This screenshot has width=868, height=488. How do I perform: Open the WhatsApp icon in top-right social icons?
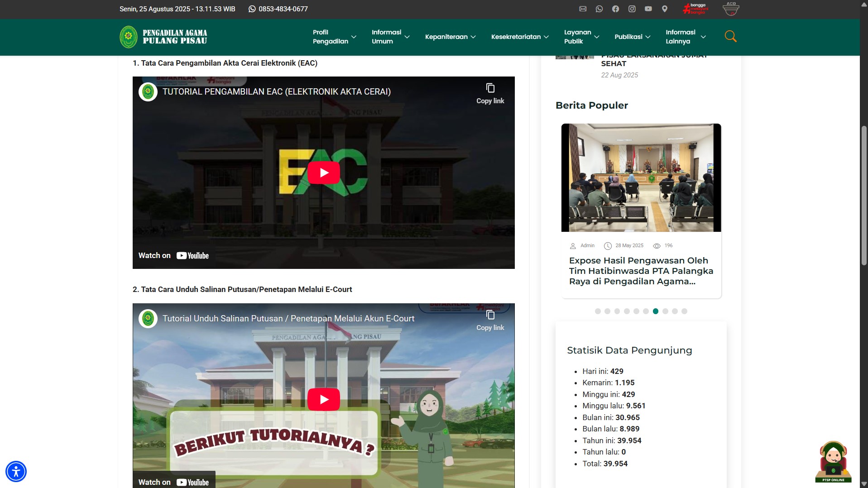point(599,9)
